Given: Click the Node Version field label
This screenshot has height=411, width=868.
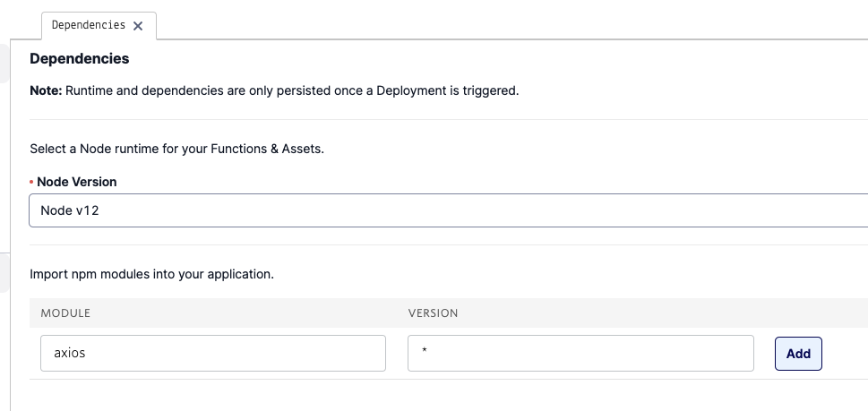Looking at the screenshot, I should click(x=77, y=182).
